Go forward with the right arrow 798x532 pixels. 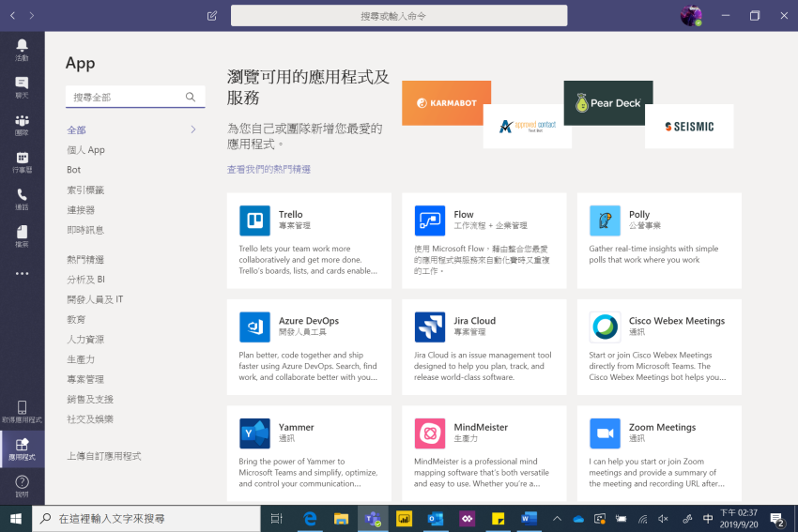coord(32,16)
